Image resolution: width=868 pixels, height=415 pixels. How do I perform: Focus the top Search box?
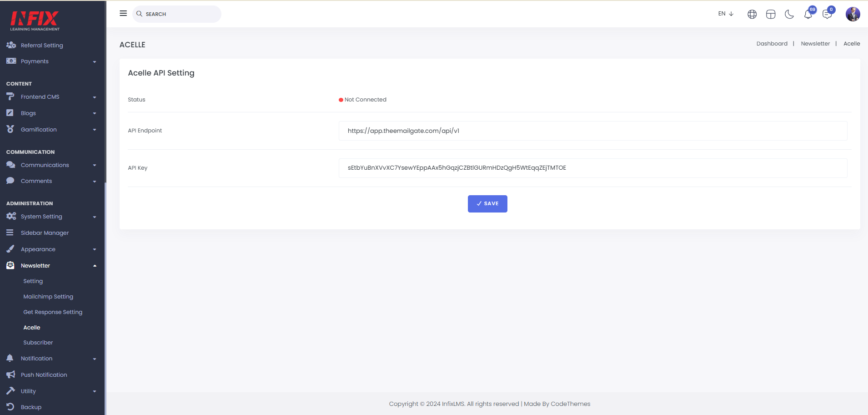point(177,14)
